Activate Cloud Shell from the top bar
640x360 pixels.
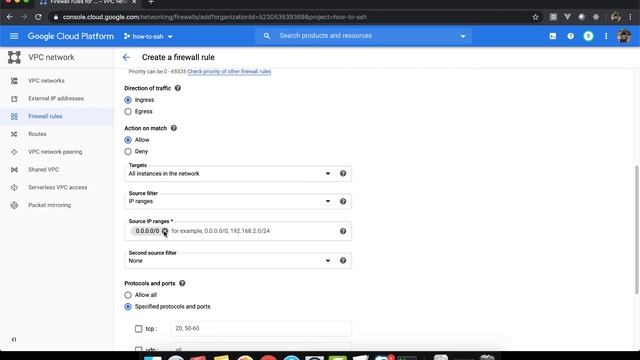553,36
